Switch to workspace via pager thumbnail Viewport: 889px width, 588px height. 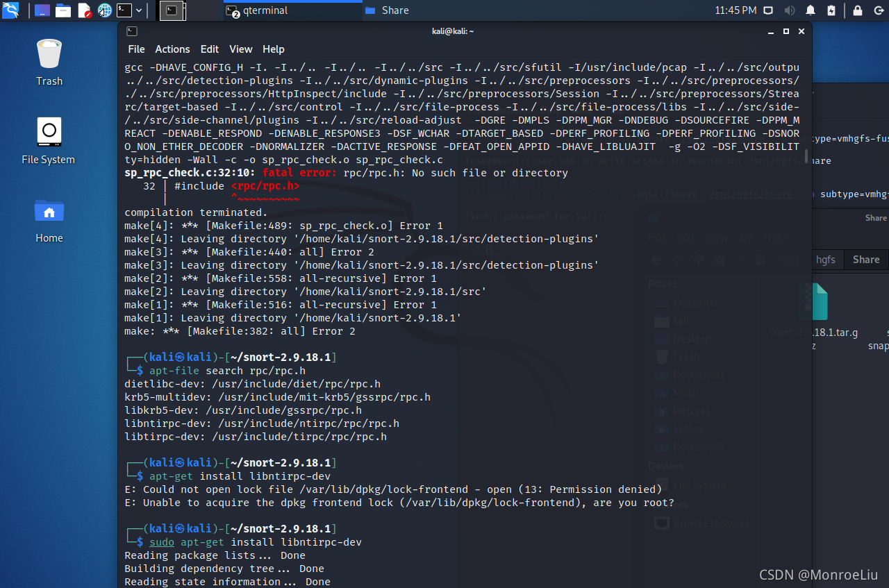172,10
